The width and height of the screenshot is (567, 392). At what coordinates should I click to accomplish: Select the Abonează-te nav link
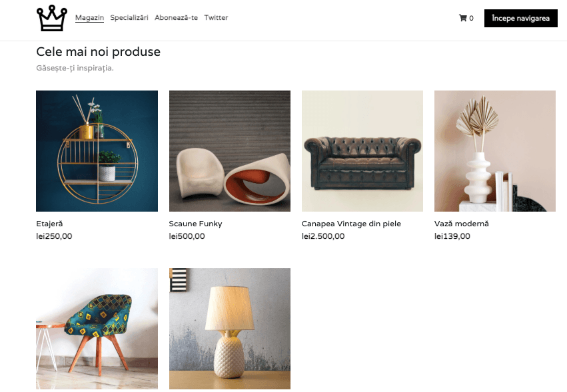pyautogui.click(x=176, y=17)
